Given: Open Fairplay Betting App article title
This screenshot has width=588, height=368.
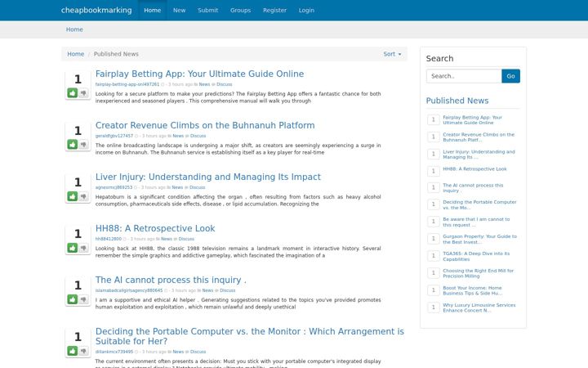Looking at the screenshot, I should coord(199,74).
